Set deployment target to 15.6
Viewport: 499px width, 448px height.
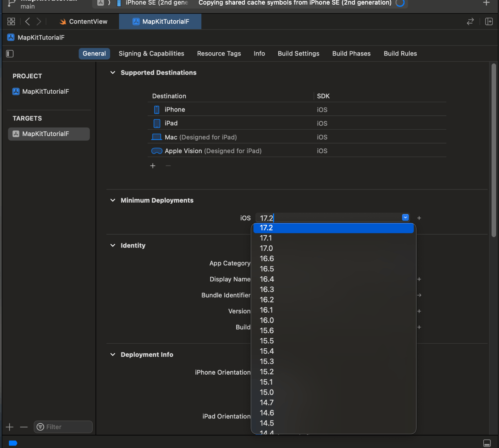pyautogui.click(x=334, y=331)
